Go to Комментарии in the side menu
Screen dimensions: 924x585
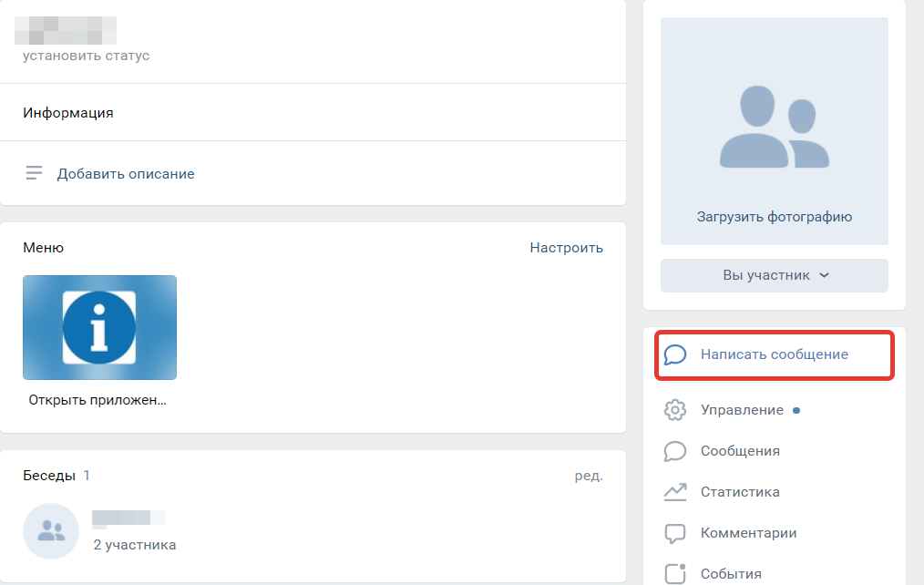pyautogui.click(x=748, y=533)
